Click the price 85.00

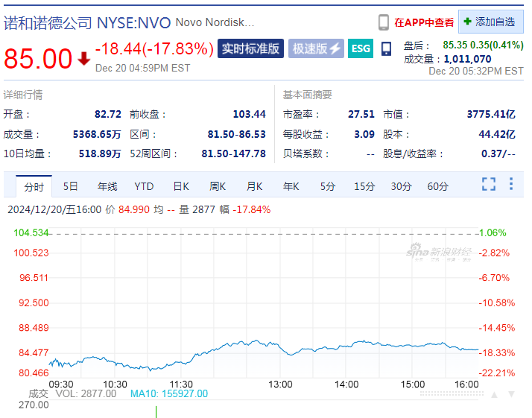point(38,59)
